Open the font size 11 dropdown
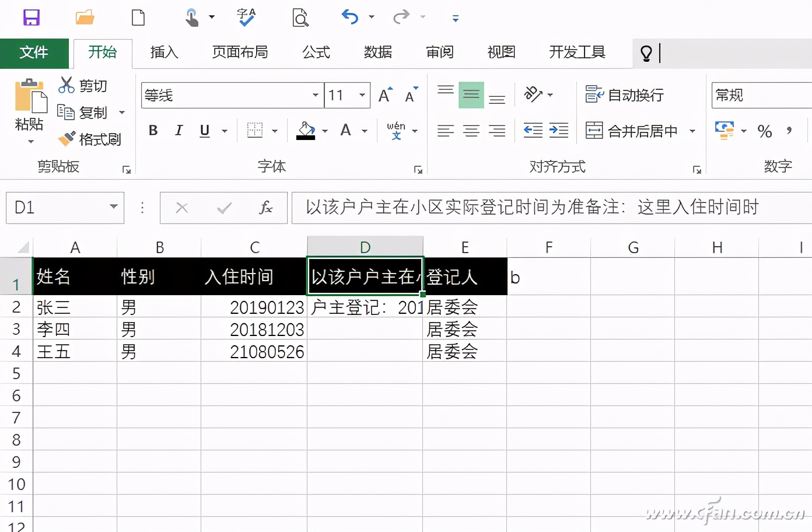Image resolution: width=812 pixels, height=532 pixels. (362, 95)
